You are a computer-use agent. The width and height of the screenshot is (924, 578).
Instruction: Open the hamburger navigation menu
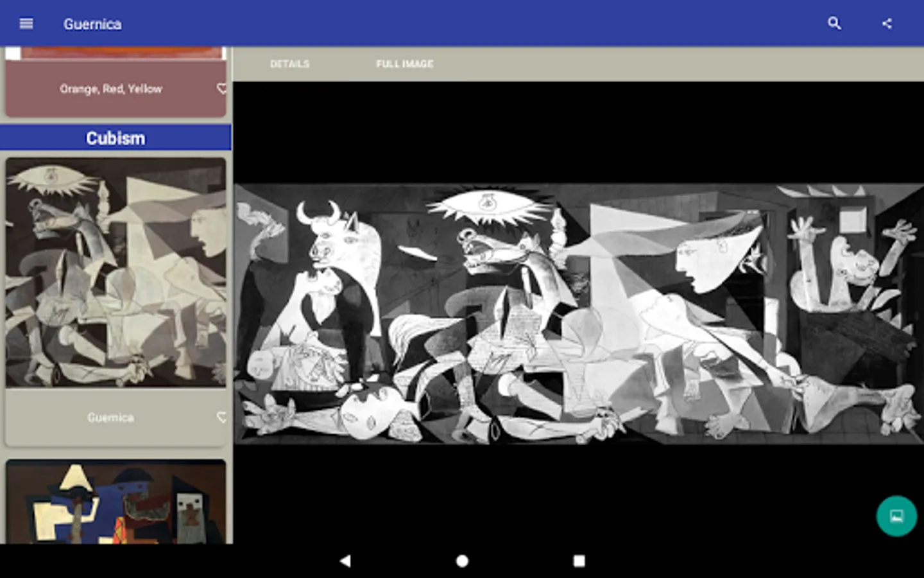tap(26, 24)
